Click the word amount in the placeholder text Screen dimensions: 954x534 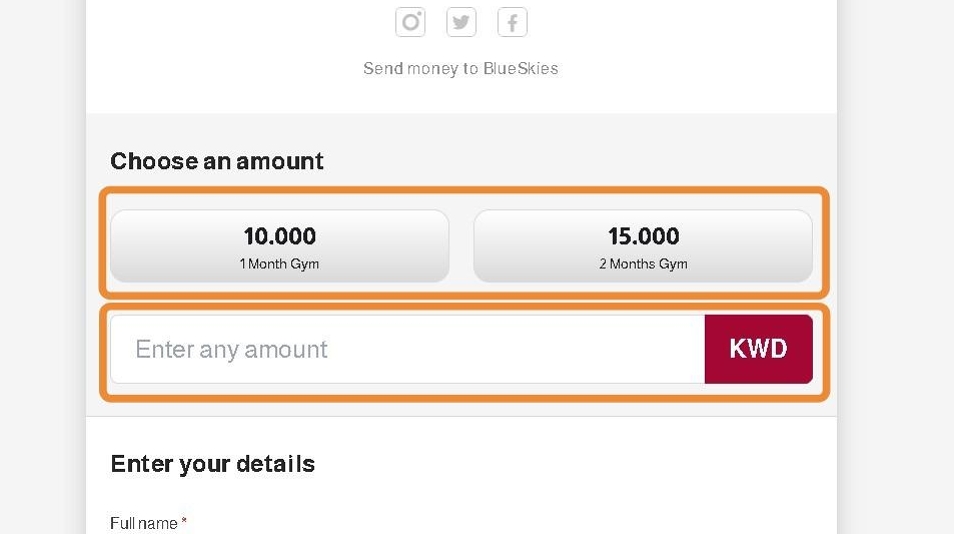tap(285, 350)
